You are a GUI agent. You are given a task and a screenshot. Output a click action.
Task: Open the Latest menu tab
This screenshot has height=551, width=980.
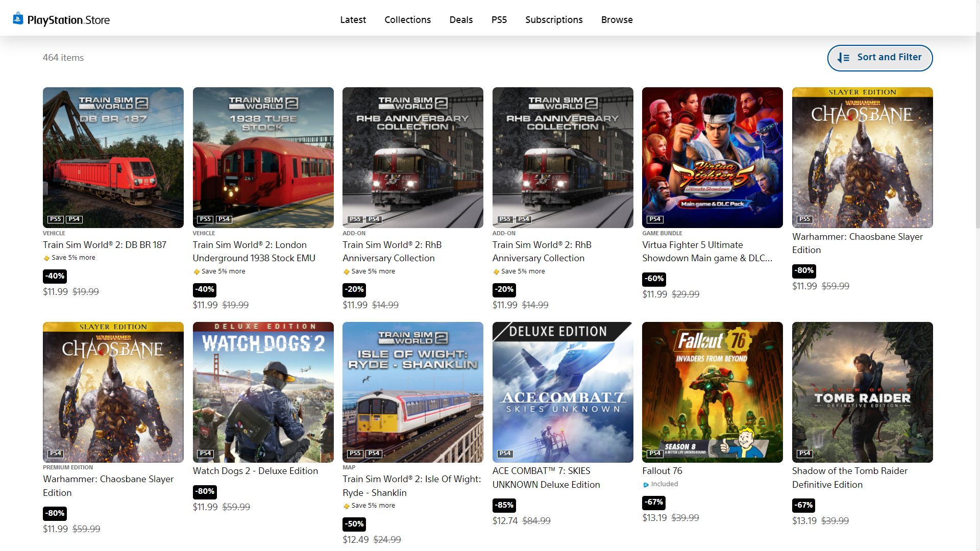[353, 19]
